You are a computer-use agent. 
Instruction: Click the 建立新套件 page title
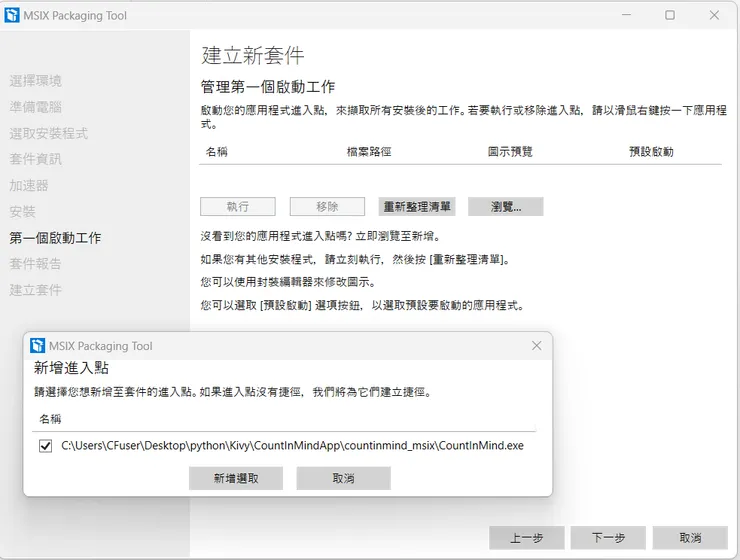[x=253, y=56]
